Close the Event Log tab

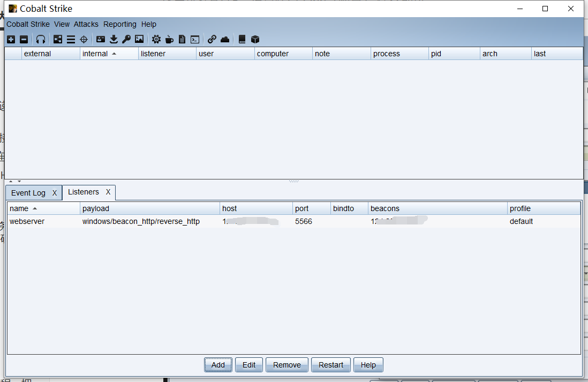coord(55,193)
